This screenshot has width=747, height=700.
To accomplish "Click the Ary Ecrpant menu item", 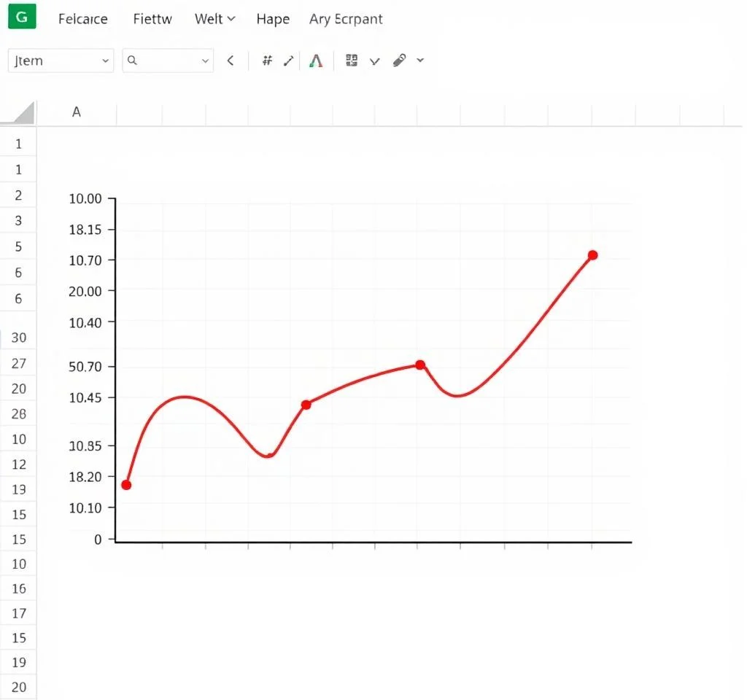I will (346, 19).
